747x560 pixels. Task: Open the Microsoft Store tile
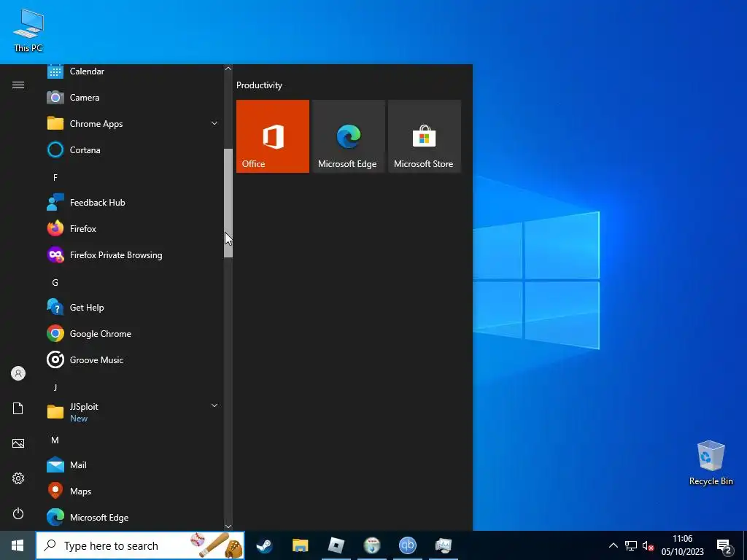coord(425,136)
